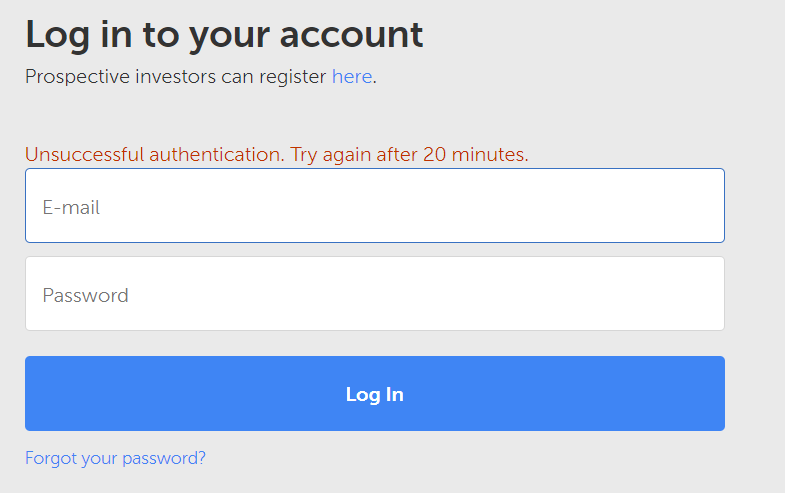This screenshot has height=493, width=785.
Task: Click the E-mail input field
Action: (374, 206)
